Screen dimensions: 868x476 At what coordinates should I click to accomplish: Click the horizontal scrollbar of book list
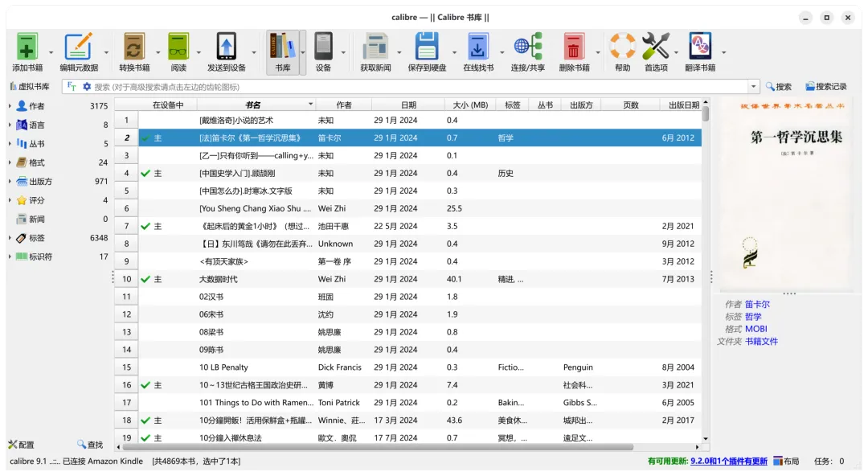click(x=409, y=446)
